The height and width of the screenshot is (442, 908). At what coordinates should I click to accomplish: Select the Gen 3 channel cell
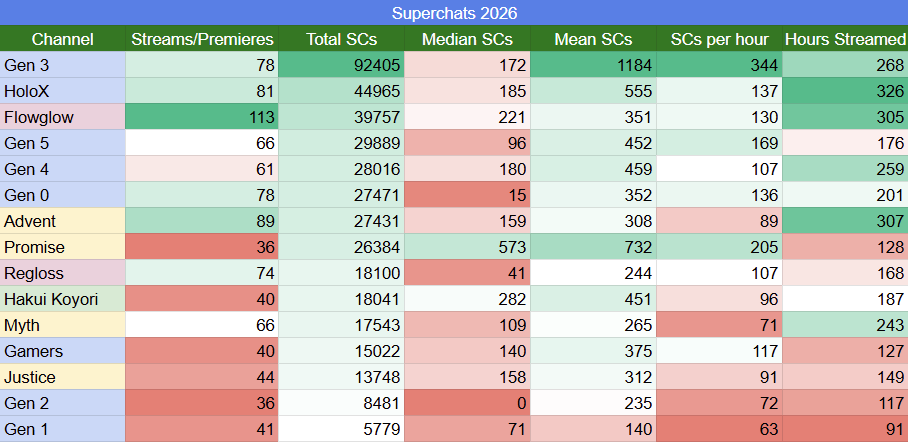click(x=63, y=65)
